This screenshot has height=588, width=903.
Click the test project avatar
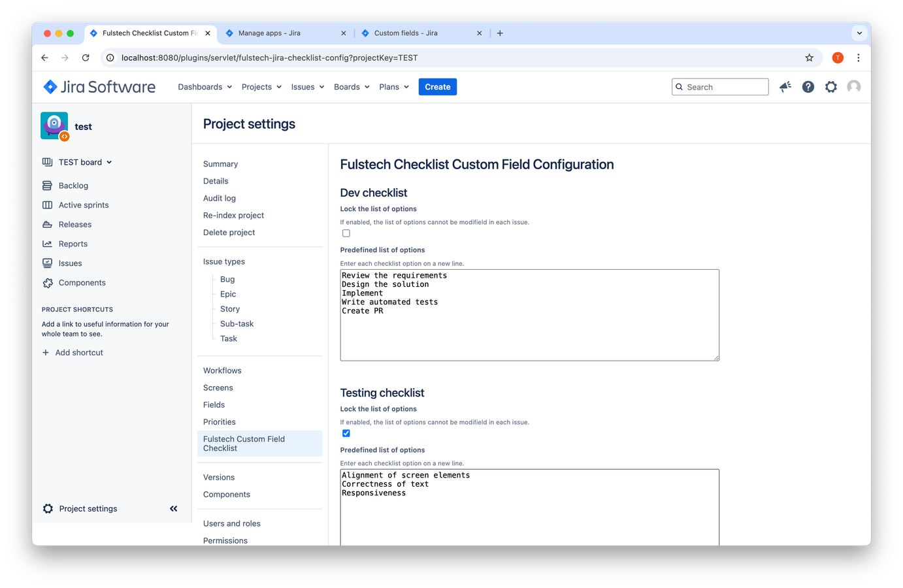point(54,126)
